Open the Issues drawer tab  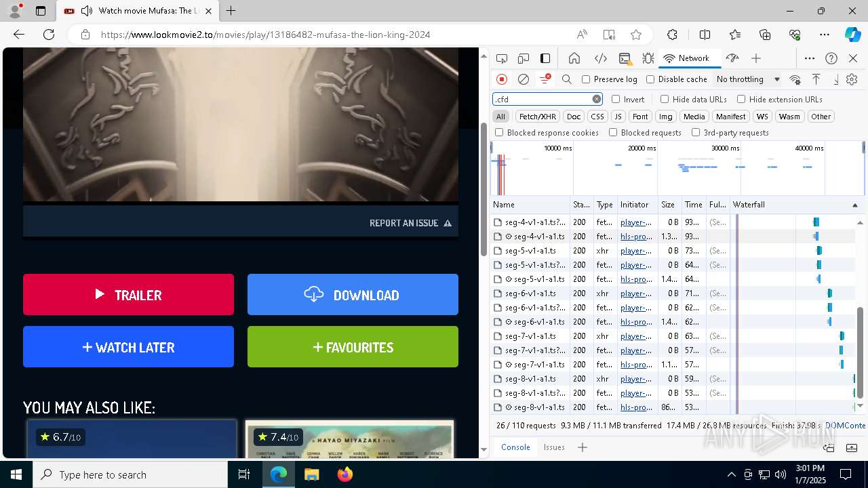coord(554,447)
